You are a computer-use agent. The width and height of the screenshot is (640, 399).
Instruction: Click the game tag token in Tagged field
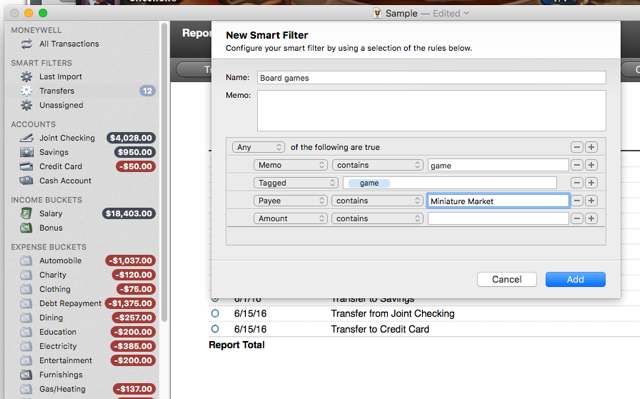click(369, 183)
